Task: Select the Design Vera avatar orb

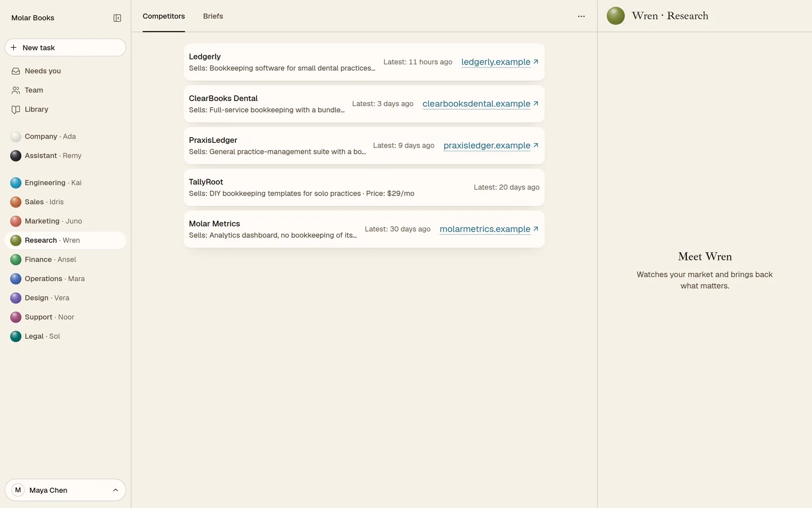Action: [x=16, y=298]
